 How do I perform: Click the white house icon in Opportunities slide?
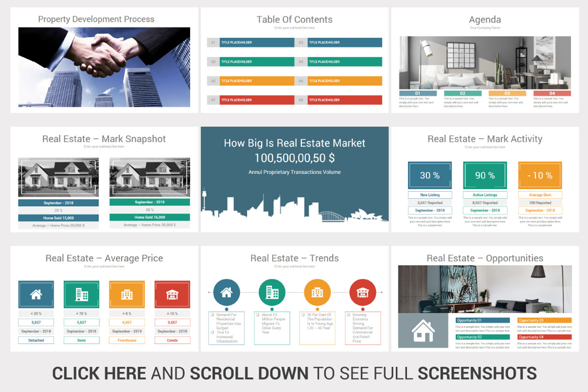pyautogui.click(x=423, y=331)
